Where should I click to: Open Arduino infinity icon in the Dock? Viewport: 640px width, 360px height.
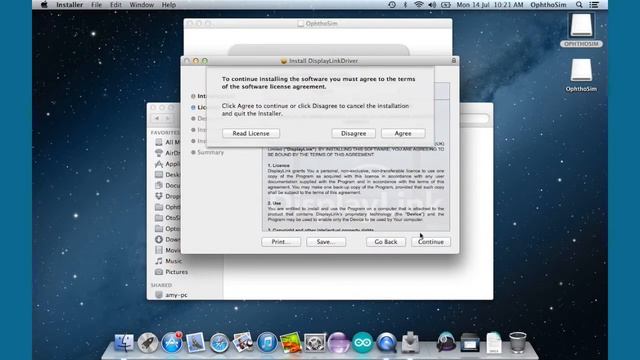click(x=362, y=342)
